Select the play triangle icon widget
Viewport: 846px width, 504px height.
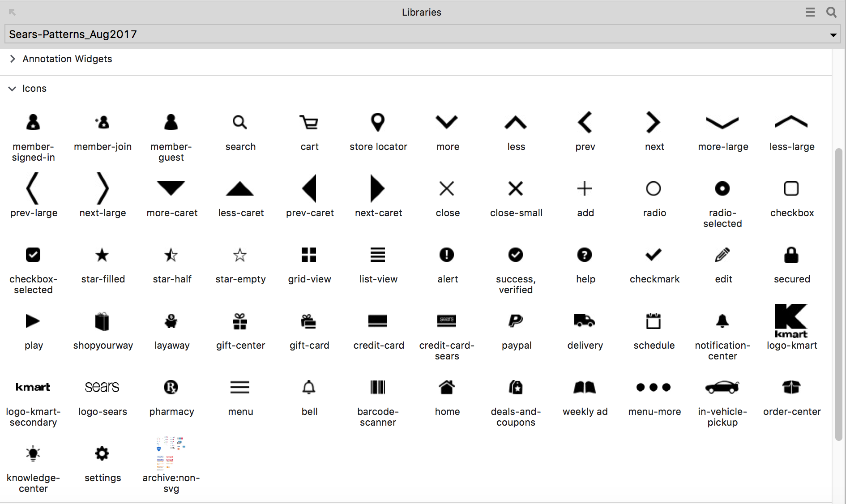(33, 321)
